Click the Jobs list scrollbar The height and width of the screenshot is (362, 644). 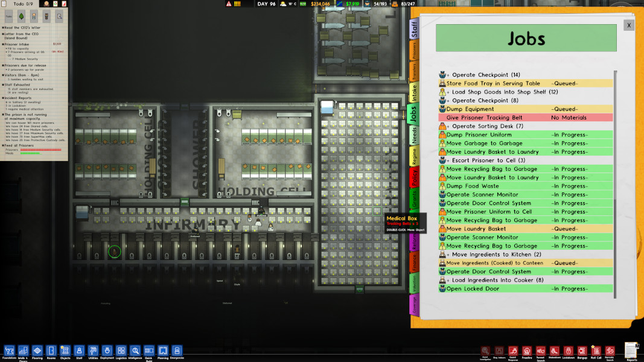coord(615,185)
